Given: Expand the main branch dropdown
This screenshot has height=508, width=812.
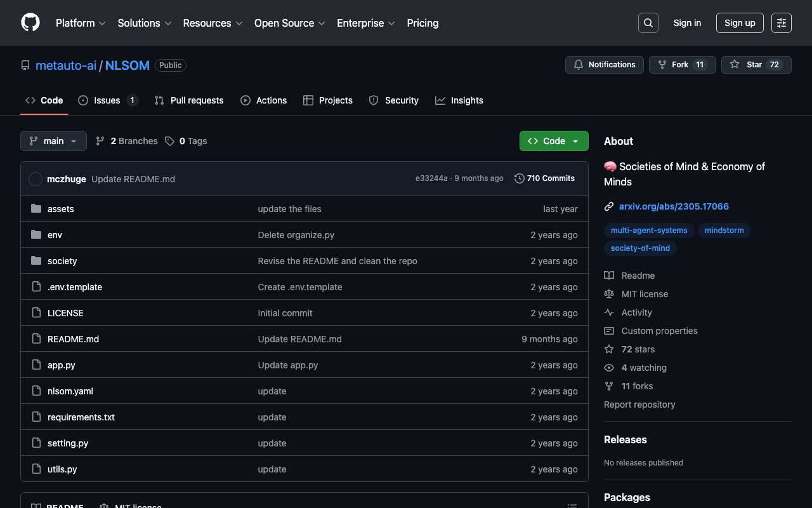Looking at the screenshot, I should [53, 141].
